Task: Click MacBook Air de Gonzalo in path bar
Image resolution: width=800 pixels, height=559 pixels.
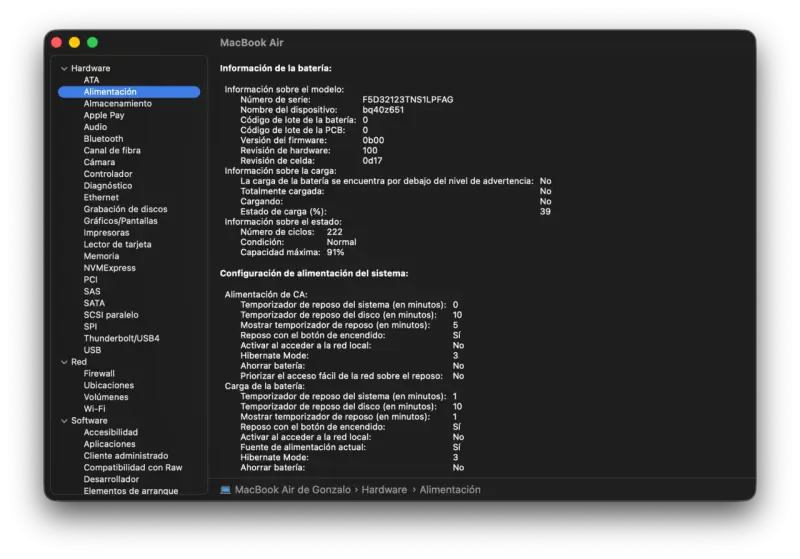Action: coord(292,490)
